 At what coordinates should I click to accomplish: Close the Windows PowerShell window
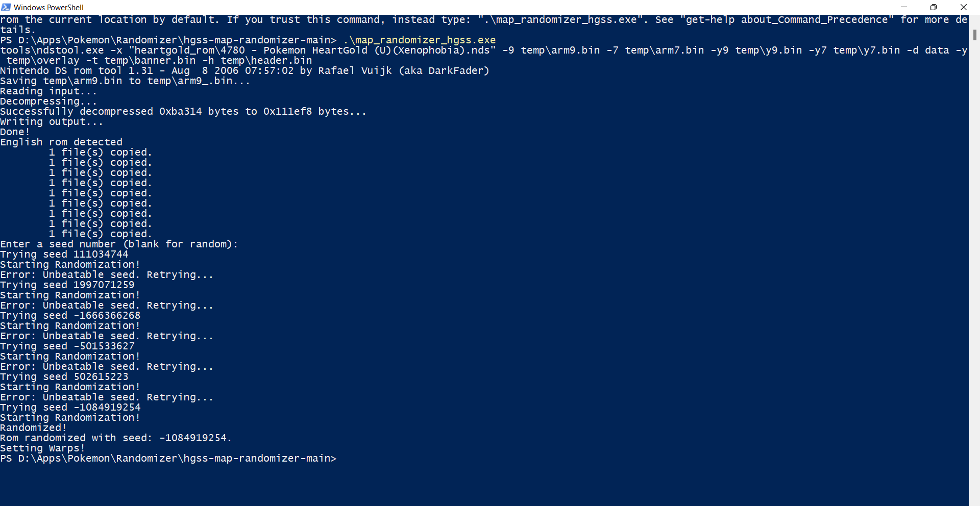964,7
